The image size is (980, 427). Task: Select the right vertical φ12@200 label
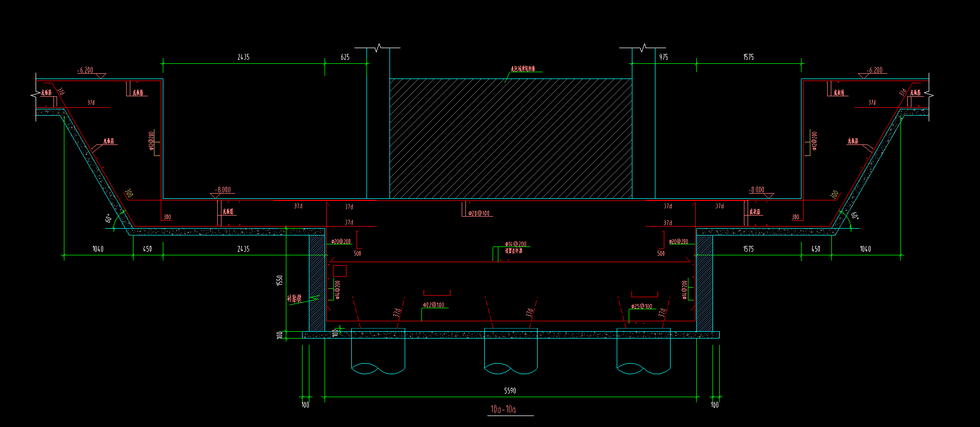click(x=814, y=141)
